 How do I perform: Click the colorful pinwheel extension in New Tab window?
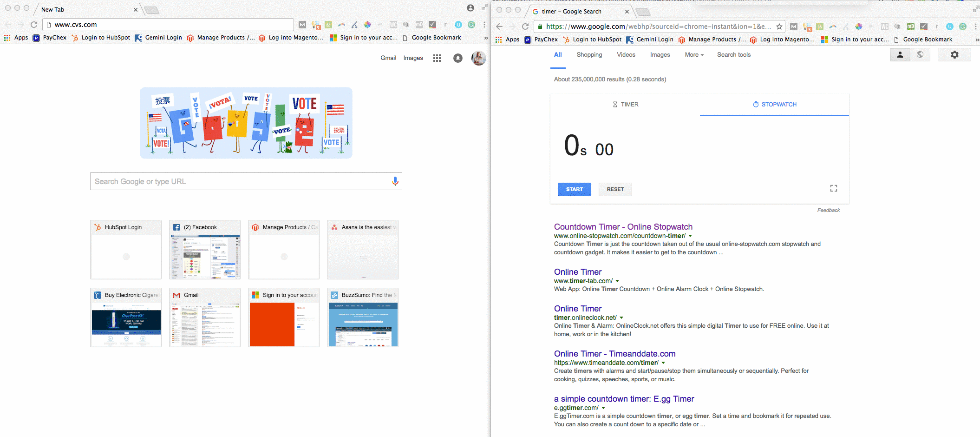tap(367, 25)
